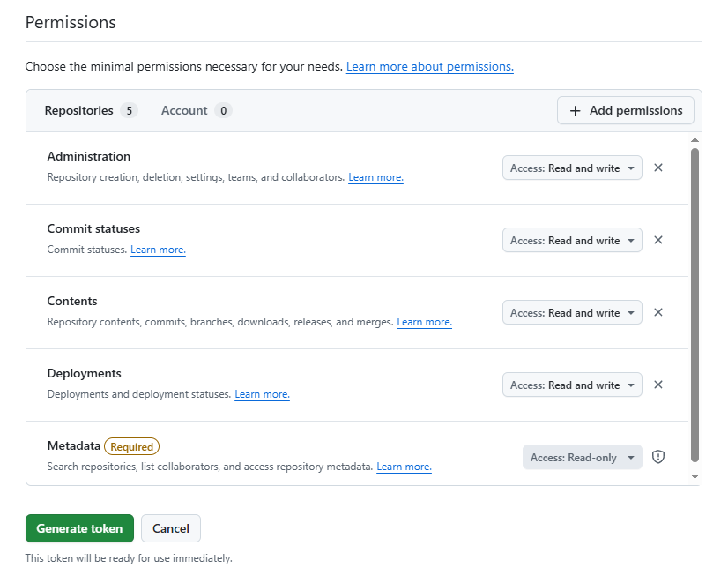The height and width of the screenshot is (583, 728).
Task: Click the permissions list scrollbar thumb
Action: click(695, 300)
